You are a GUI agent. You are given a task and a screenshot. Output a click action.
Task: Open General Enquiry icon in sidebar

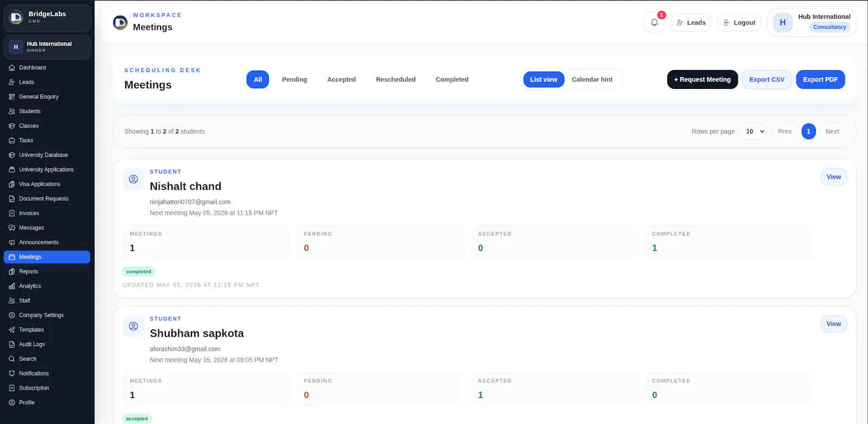[12, 97]
